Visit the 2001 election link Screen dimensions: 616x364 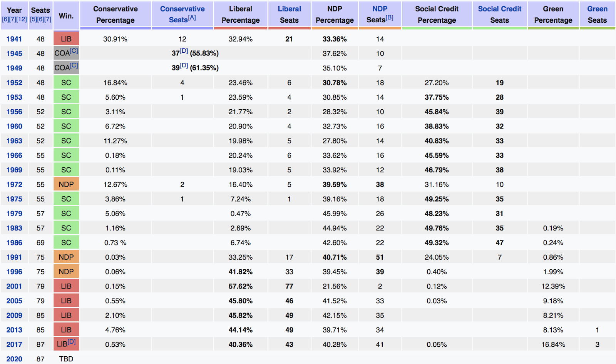click(14, 286)
